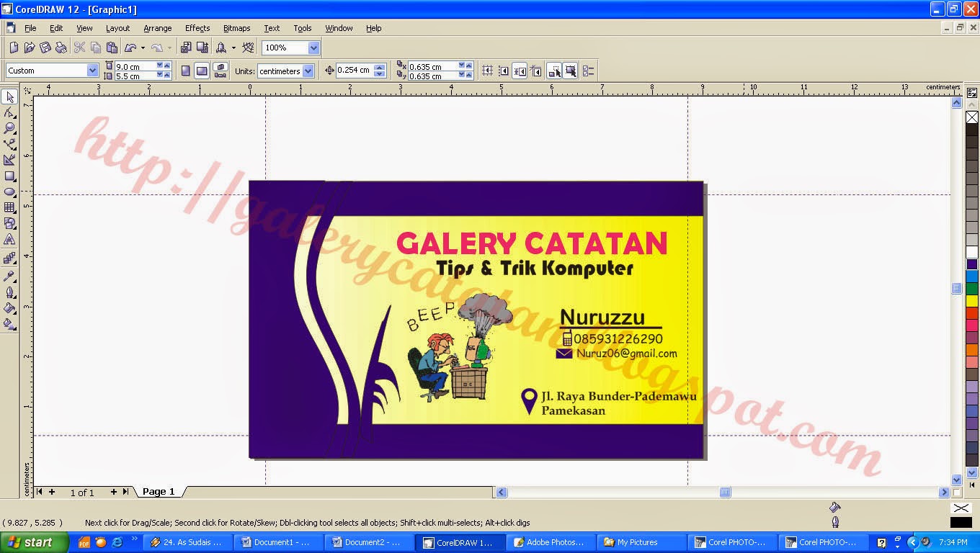Screen dimensions: 980x553
Task: Click the Import icon
Action: click(186, 48)
